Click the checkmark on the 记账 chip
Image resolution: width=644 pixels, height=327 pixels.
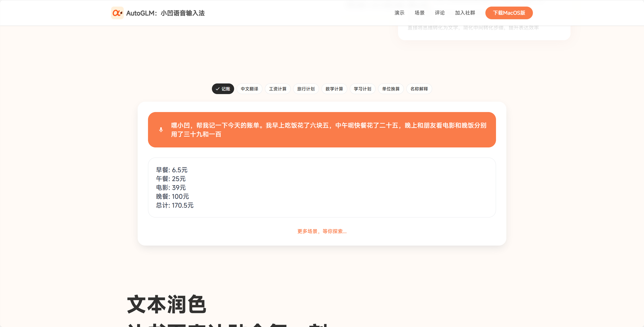coord(217,89)
